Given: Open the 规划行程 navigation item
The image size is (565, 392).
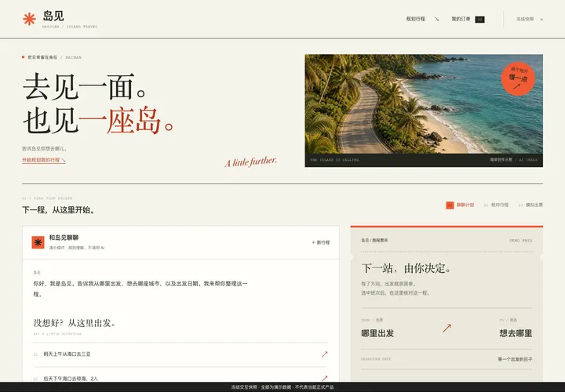Looking at the screenshot, I should [415, 19].
